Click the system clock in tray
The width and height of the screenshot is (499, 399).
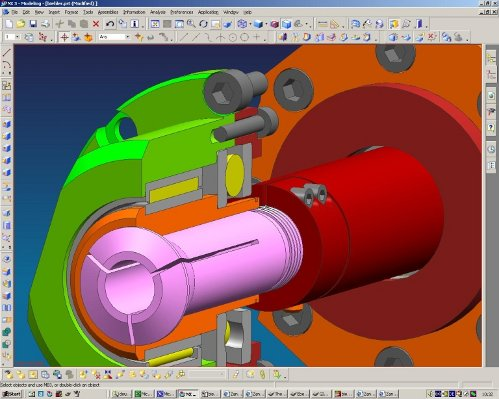tap(487, 394)
